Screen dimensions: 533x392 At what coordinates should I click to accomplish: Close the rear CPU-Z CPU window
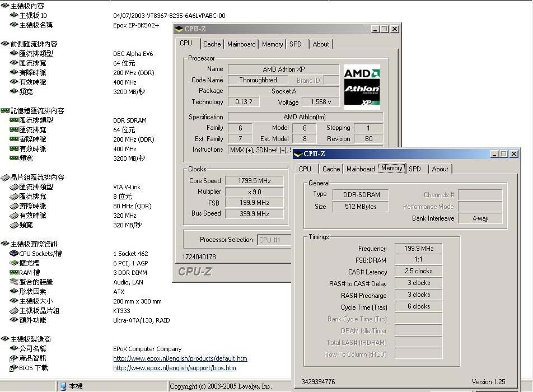[395, 29]
